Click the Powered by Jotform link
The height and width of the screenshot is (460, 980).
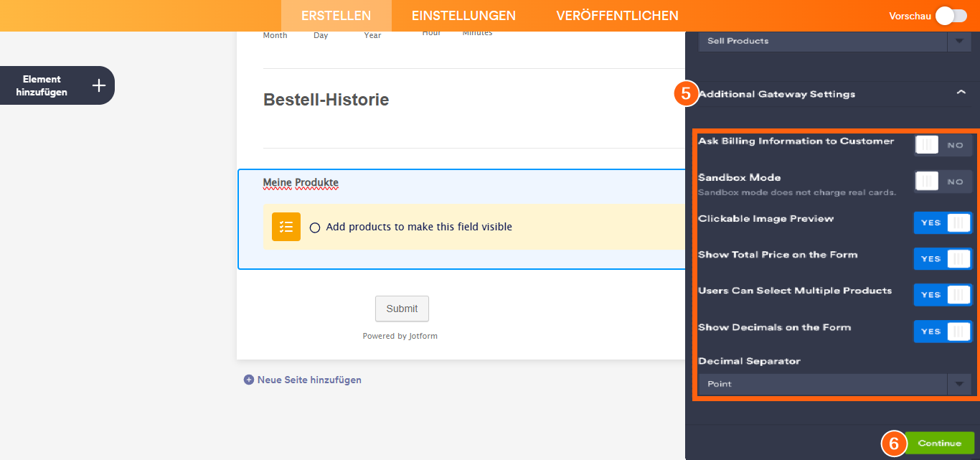[400, 335]
